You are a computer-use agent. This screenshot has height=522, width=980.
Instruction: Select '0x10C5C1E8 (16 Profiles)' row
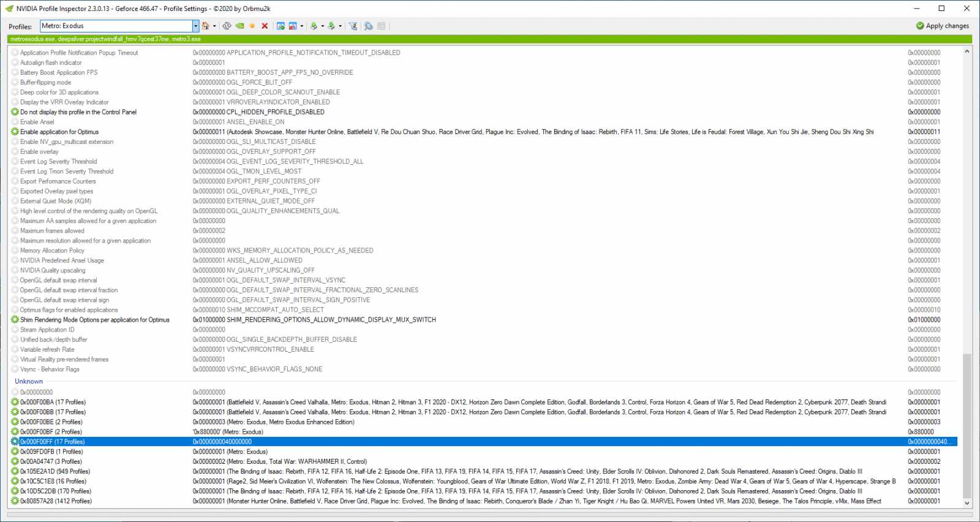484,482
